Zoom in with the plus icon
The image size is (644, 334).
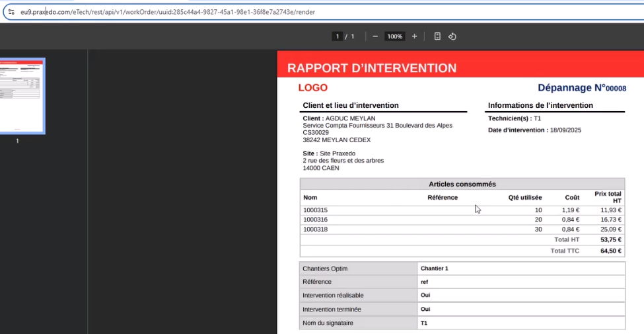414,36
